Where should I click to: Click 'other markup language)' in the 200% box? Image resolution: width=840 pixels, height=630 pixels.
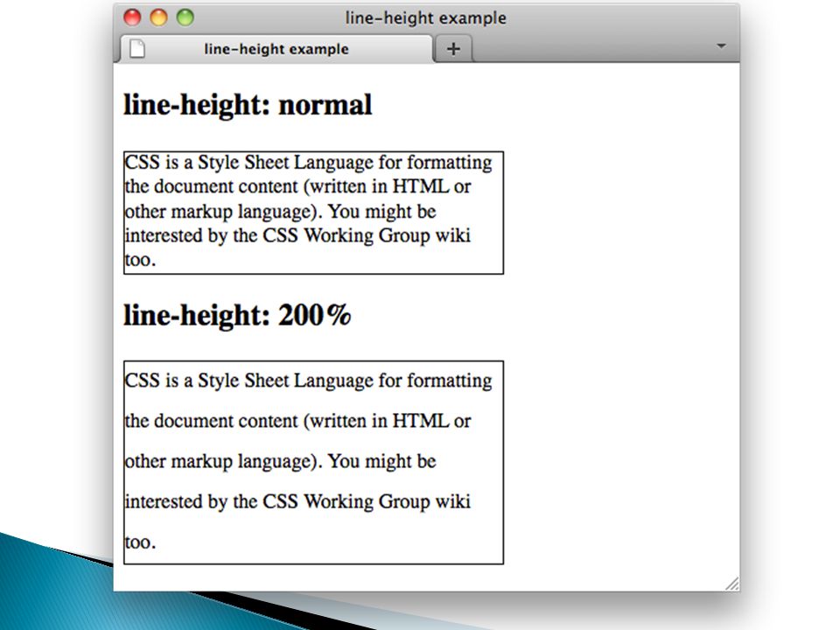[x=223, y=461]
